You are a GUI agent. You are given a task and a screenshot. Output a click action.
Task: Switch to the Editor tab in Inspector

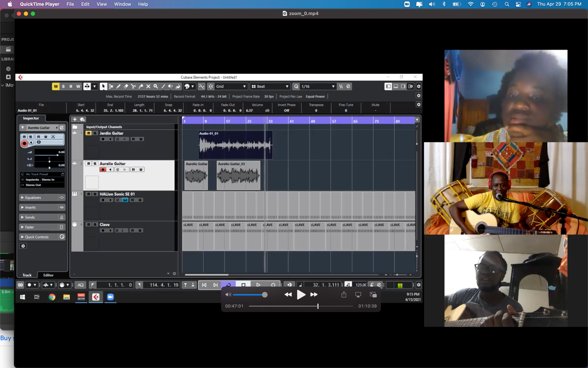pos(48,275)
